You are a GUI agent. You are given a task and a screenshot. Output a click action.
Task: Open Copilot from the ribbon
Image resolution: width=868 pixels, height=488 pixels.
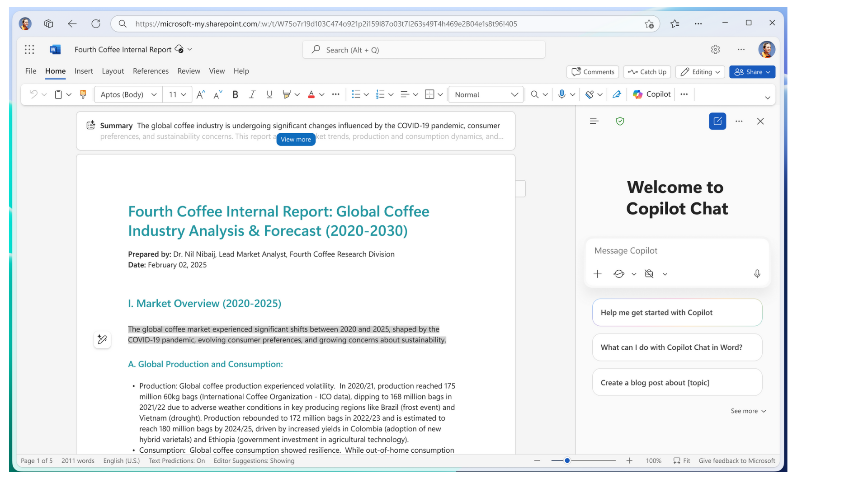point(652,94)
